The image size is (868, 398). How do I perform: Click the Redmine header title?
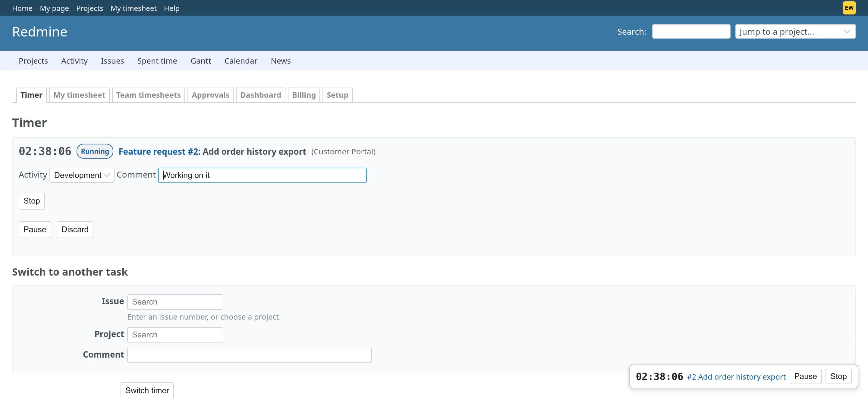coord(40,32)
